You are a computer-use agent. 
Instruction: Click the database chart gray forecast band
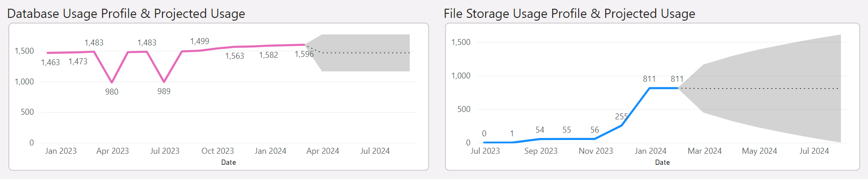point(362,53)
